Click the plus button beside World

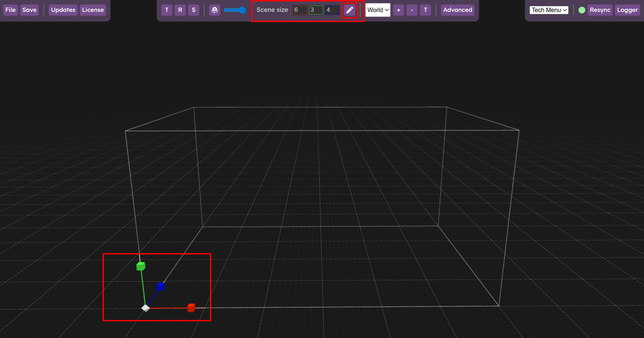click(398, 10)
